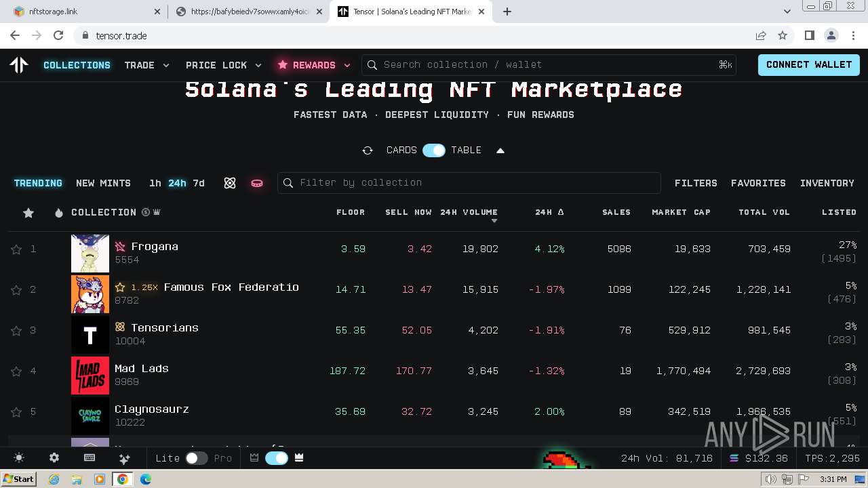This screenshot has width=868, height=488.
Task: Click the star favorites column header icon
Action: pos(28,213)
